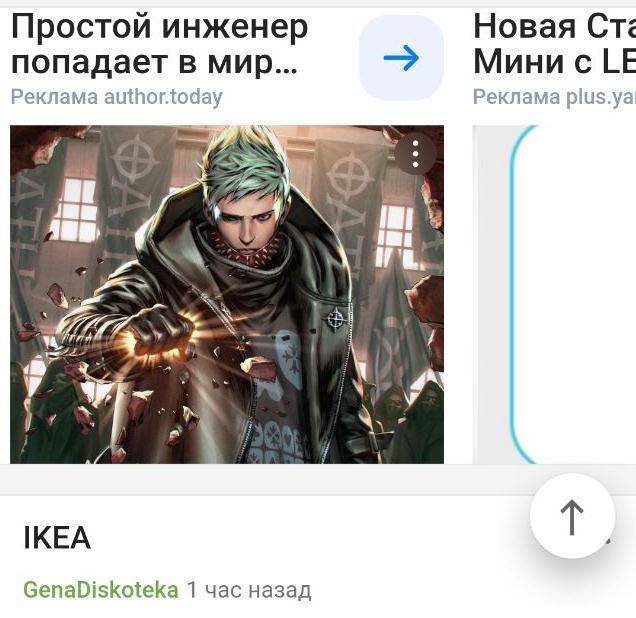Open the partially visible second ad card image
Viewport: 636px width, 618px height.
coord(554,294)
